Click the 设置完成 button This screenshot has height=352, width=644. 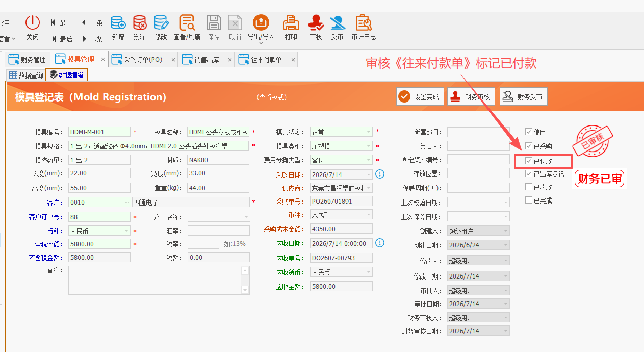tap(420, 96)
